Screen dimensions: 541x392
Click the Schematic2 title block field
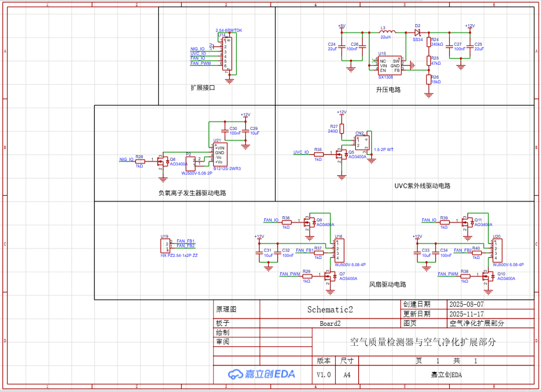pyautogui.click(x=330, y=310)
